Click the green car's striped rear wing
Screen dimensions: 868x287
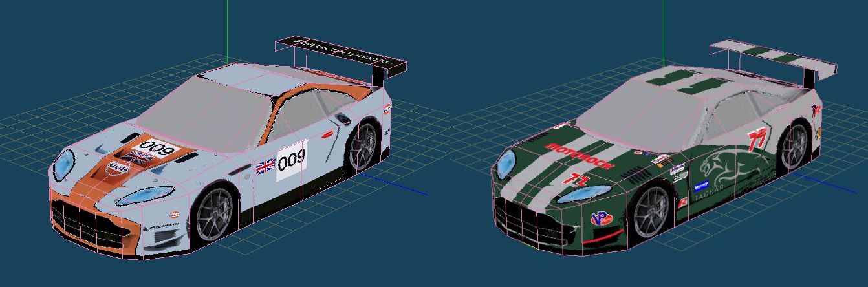click(773, 58)
